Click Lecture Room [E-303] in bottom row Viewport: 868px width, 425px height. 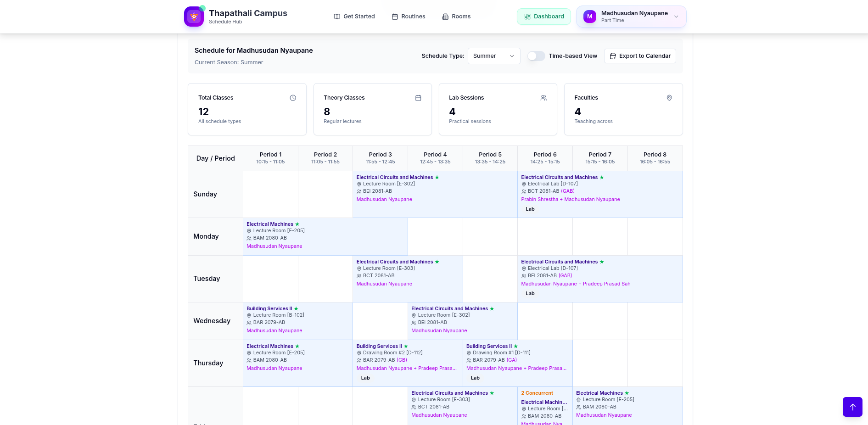444,399
